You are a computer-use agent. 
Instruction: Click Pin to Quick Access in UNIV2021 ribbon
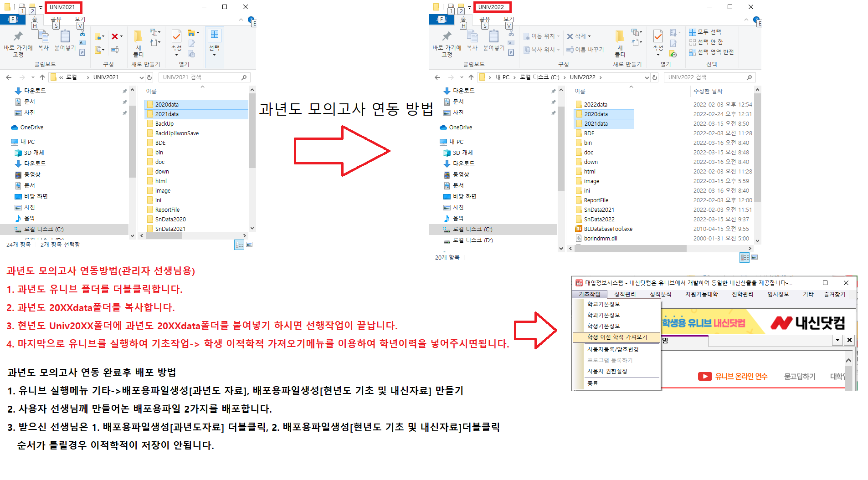coord(18,42)
